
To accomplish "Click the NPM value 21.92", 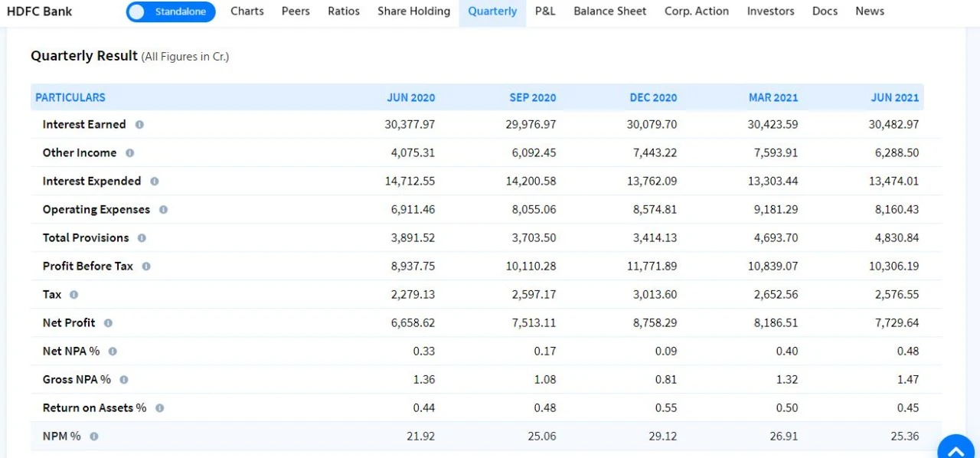I will (420, 437).
